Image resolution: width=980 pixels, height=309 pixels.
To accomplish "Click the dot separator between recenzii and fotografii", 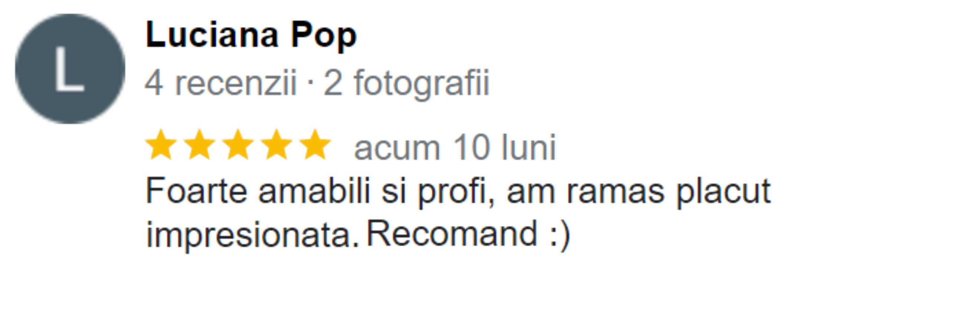I will point(310,84).
